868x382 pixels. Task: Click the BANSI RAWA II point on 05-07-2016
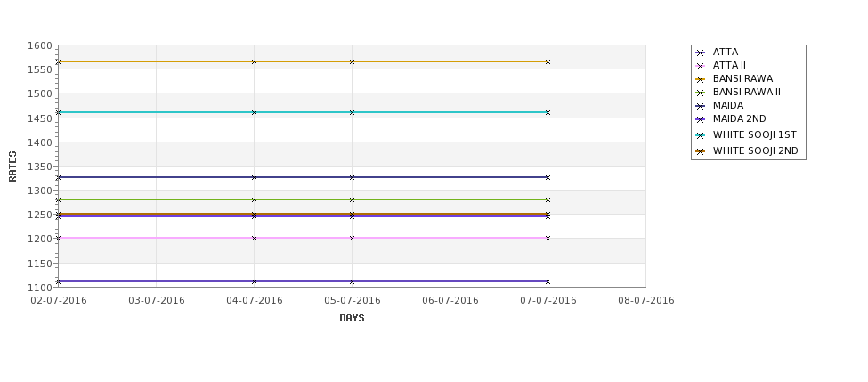[352, 199]
